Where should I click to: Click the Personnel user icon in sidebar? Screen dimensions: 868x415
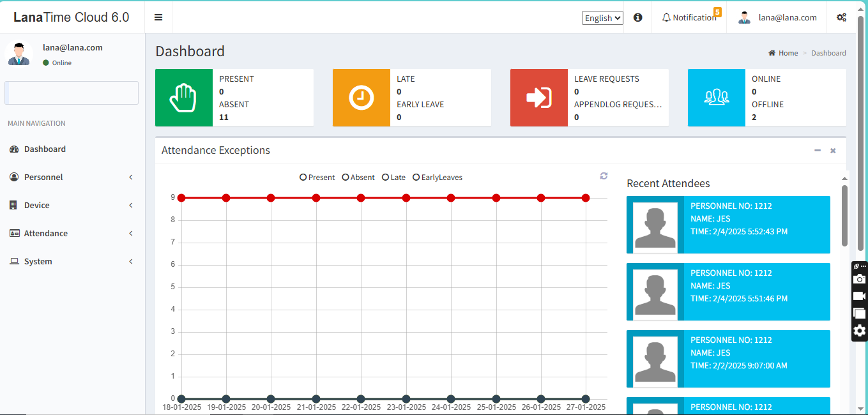14,177
